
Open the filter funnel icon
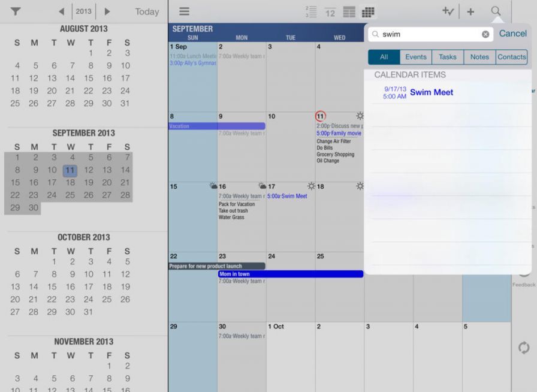coord(16,11)
